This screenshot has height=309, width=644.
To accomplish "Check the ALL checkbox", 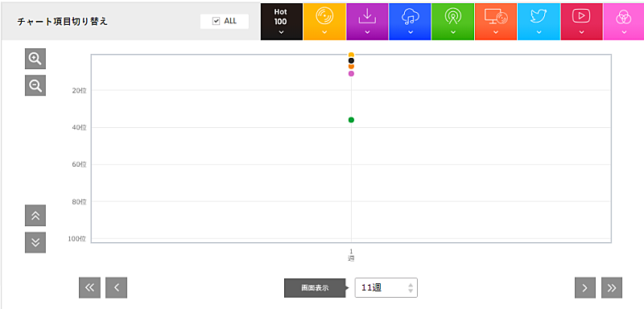I will 216,22.
